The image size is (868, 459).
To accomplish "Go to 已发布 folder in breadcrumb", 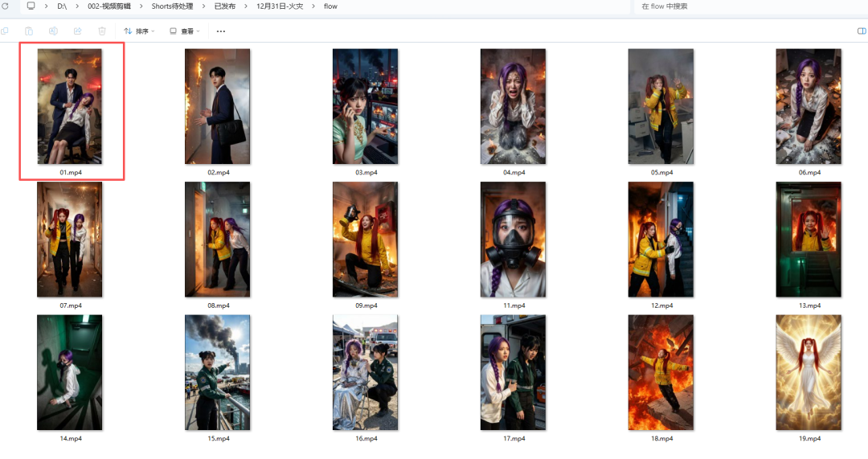I will coord(225,6).
